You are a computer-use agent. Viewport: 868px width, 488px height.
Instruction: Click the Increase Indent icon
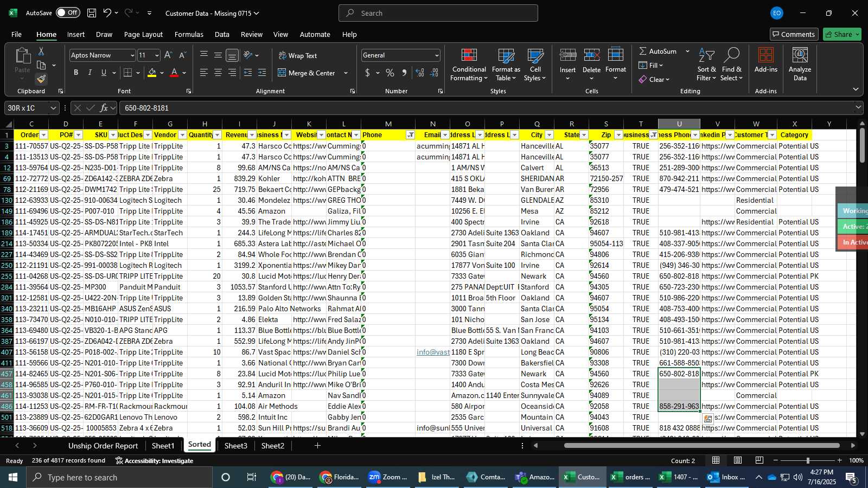[262, 73]
